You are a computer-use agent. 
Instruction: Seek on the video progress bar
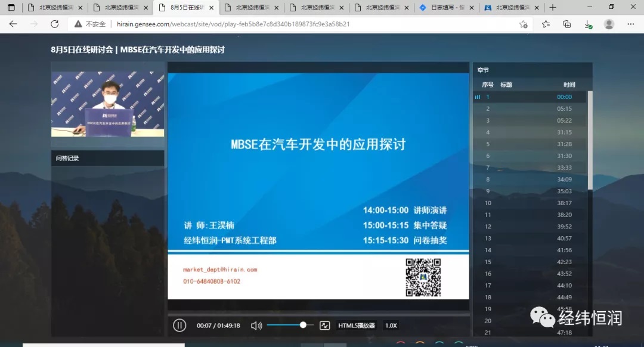318,314
